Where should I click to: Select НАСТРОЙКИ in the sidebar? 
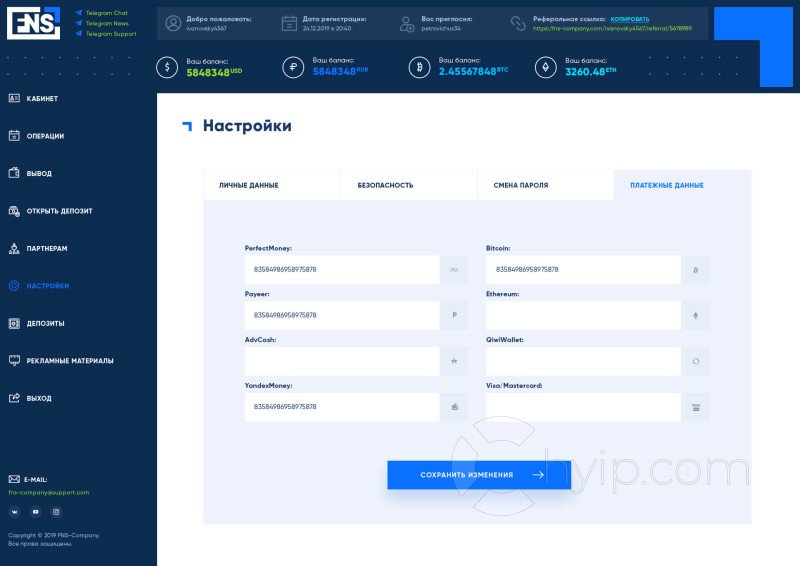coord(47,286)
